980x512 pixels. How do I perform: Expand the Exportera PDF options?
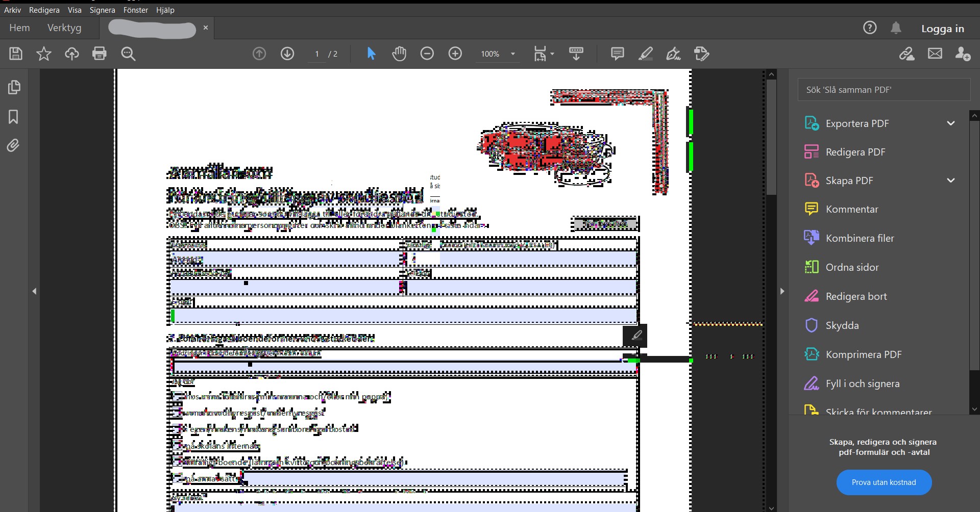[x=951, y=123]
